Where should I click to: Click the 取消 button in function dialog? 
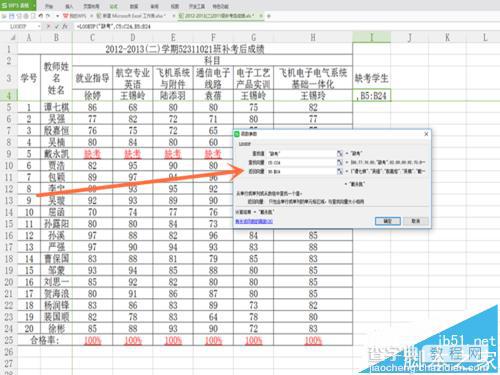coord(416,221)
